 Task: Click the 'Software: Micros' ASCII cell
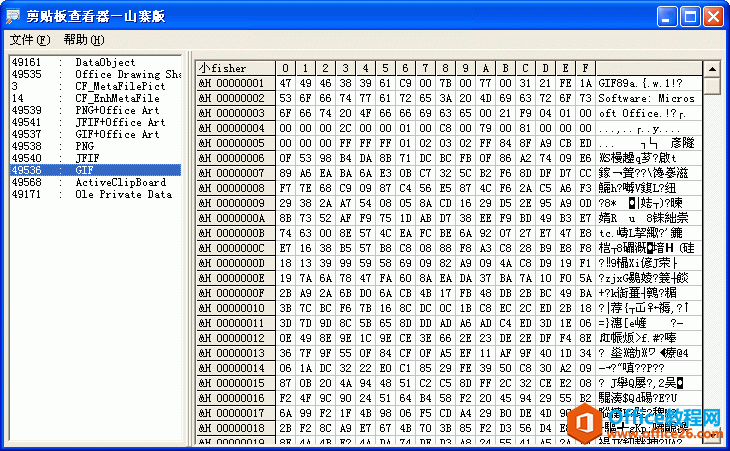[649, 98]
